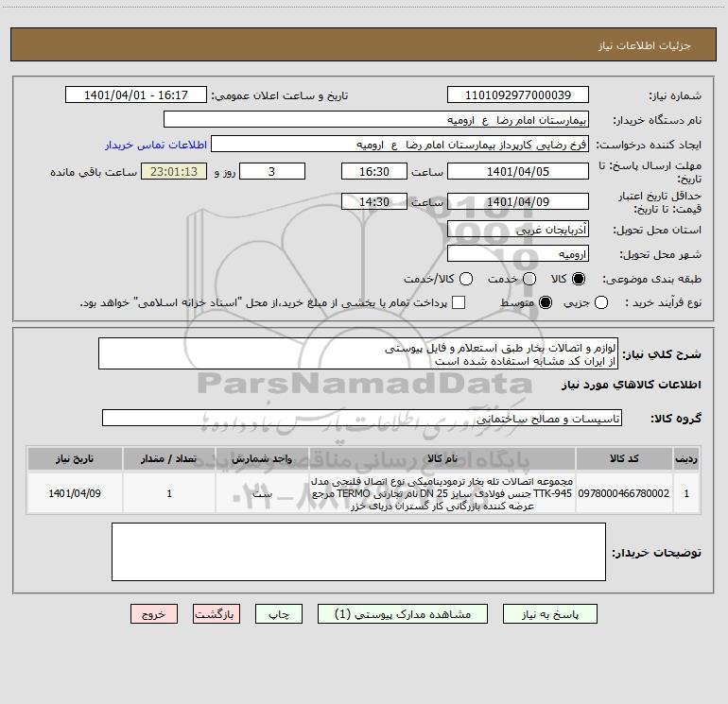Click the واحد شمارش column header
This screenshot has width=728, height=704.
262,458
